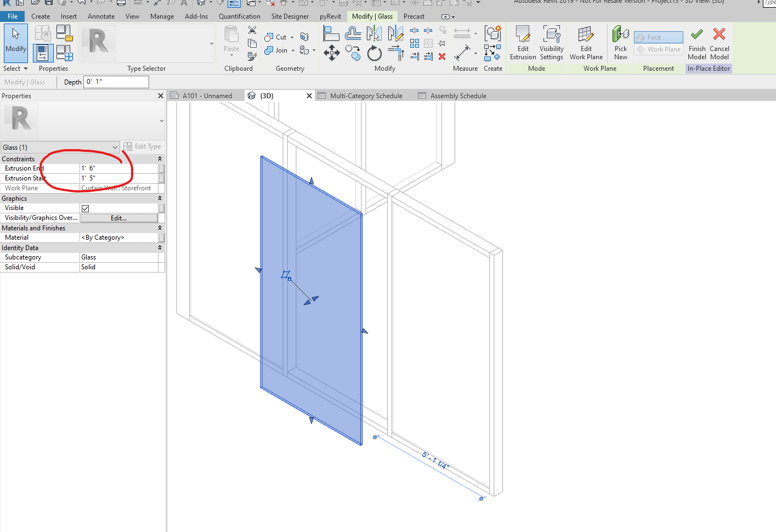
Task: Click Cancel Model red X
Action: tap(720, 43)
